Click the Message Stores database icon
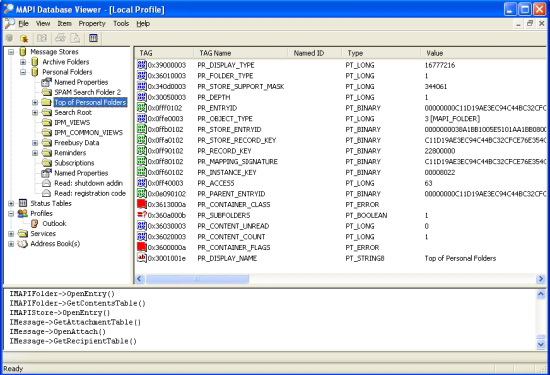Viewport: 550px width, 375px height. 23,52
